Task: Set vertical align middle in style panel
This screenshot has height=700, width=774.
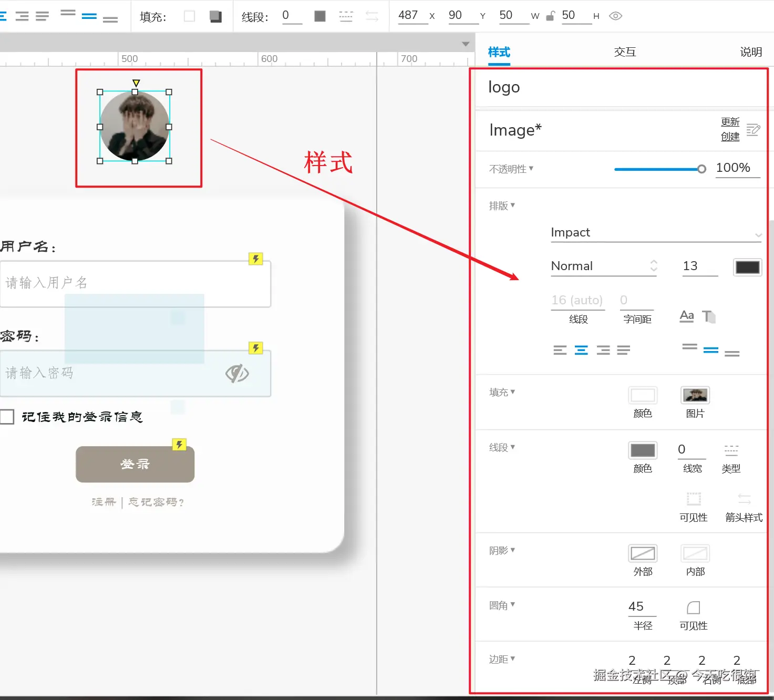Action: [x=711, y=350]
